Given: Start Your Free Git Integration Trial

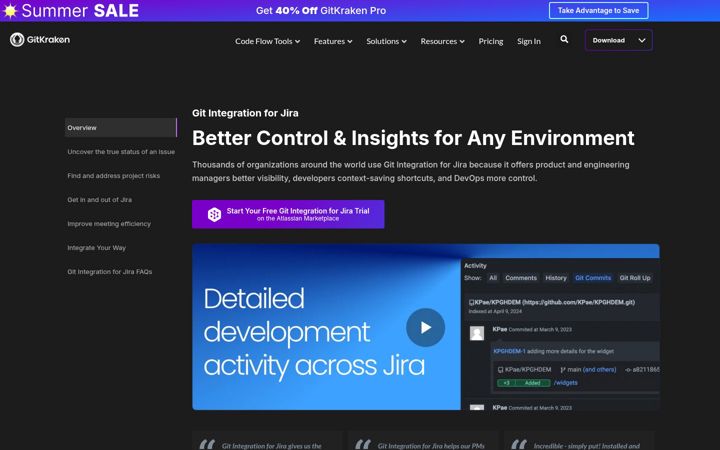Looking at the screenshot, I should point(288,214).
